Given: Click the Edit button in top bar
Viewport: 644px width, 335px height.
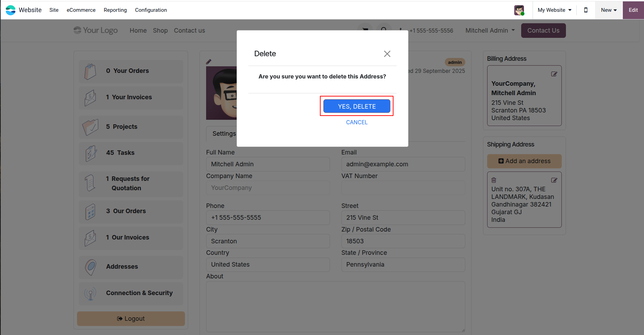Looking at the screenshot, I should click(x=633, y=10).
